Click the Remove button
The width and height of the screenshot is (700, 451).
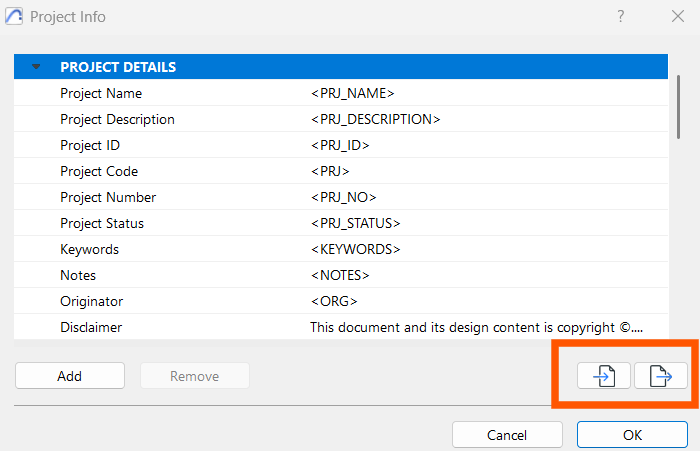(195, 376)
